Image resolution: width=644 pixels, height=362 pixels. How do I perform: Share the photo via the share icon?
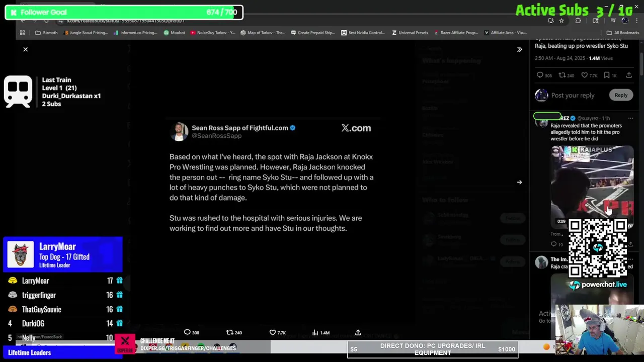[358, 332]
